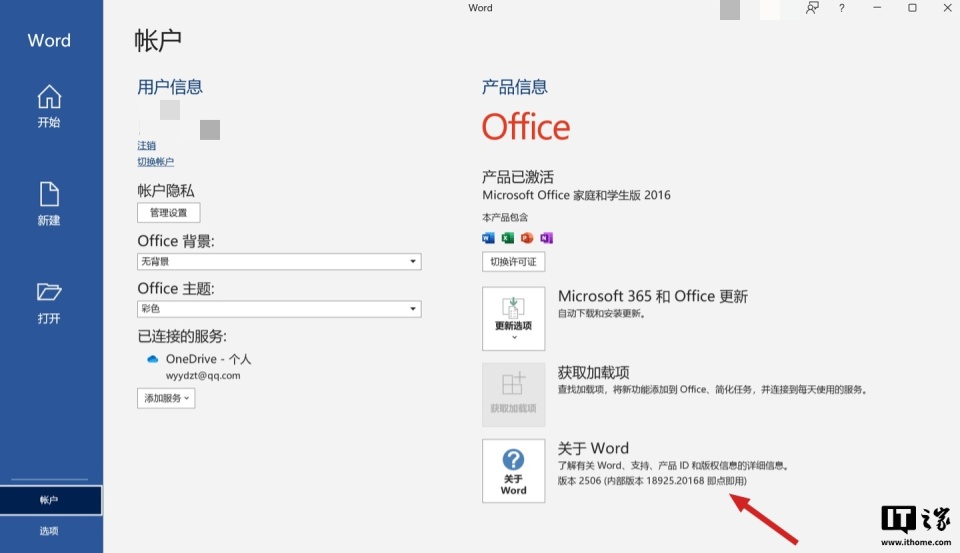Click the 产品已激活 heading
The height and width of the screenshot is (553, 960).
click(518, 177)
